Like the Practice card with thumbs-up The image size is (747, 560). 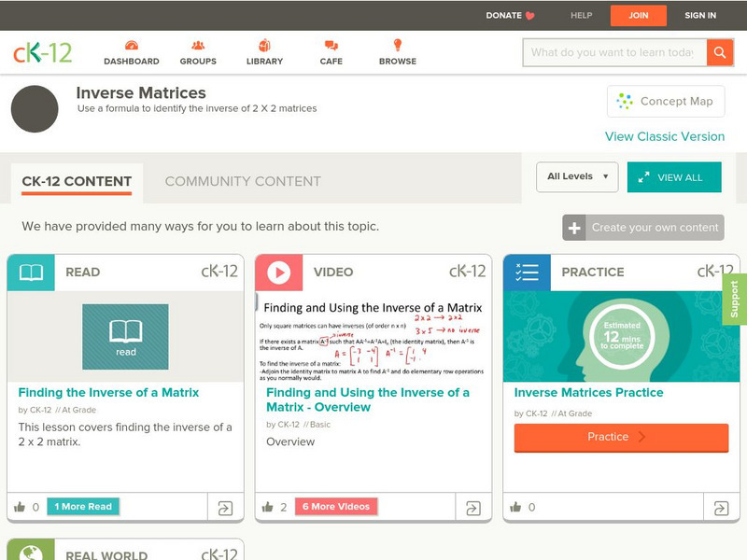click(x=515, y=507)
